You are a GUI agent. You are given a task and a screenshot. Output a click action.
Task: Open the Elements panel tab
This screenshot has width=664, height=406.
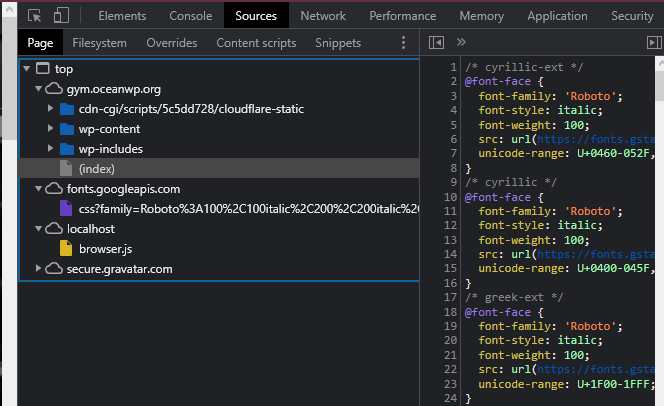(x=122, y=16)
